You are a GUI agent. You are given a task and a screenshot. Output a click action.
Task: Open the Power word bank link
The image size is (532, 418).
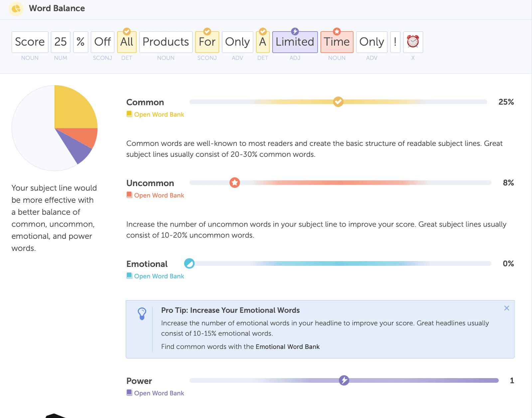point(159,393)
